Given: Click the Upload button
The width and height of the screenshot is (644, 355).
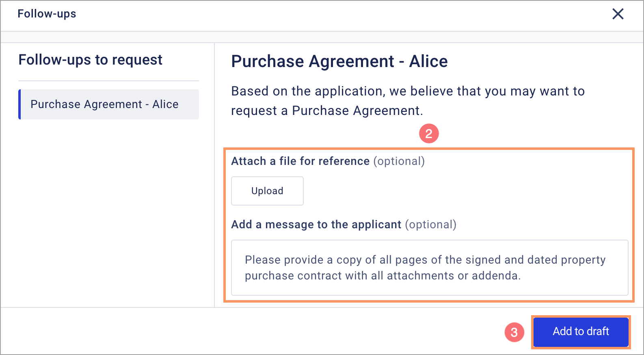Looking at the screenshot, I should (x=267, y=191).
